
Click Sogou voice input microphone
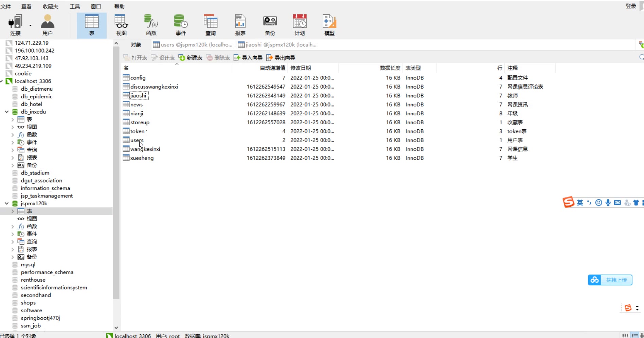coord(608,203)
